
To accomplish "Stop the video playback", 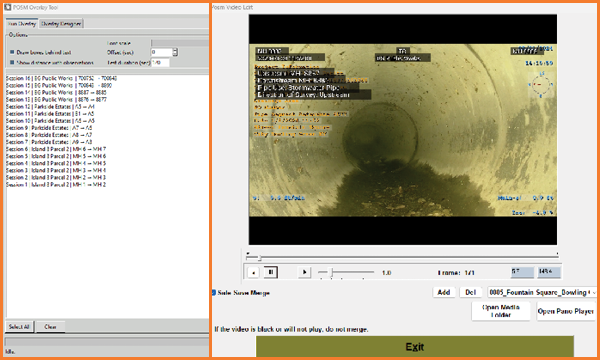I will (253, 272).
